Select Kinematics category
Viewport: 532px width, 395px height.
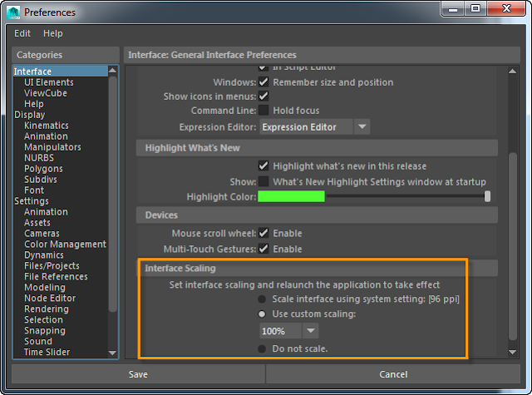click(x=47, y=126)
